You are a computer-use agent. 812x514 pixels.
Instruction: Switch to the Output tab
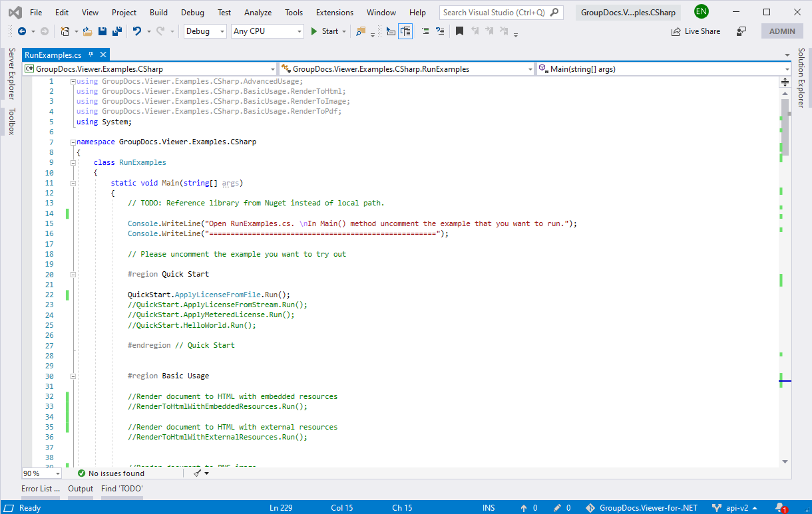pos(81,489)
